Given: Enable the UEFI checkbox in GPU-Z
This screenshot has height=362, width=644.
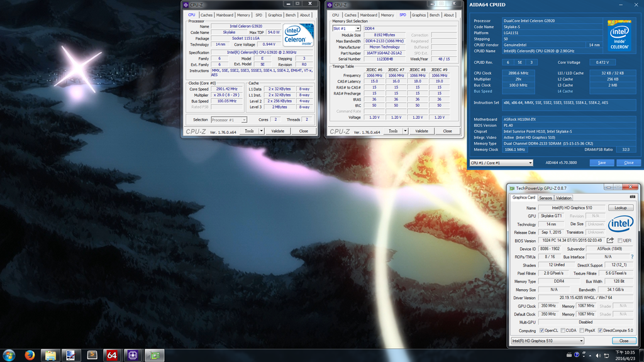Looking at the screenshot, I should 620,241.
